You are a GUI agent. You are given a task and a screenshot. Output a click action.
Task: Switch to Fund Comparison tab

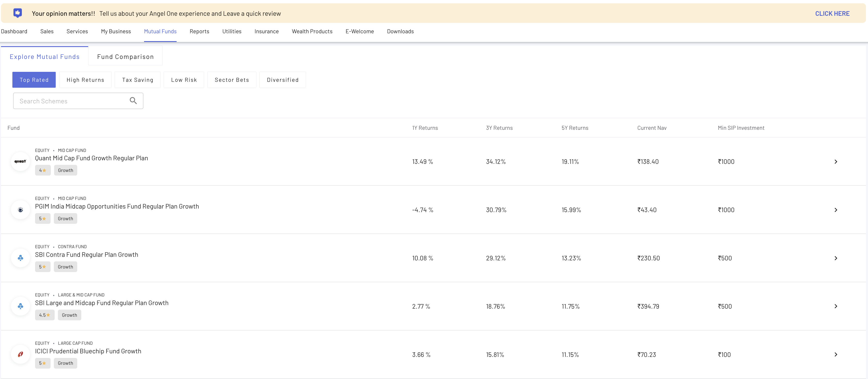click(125, 57)
